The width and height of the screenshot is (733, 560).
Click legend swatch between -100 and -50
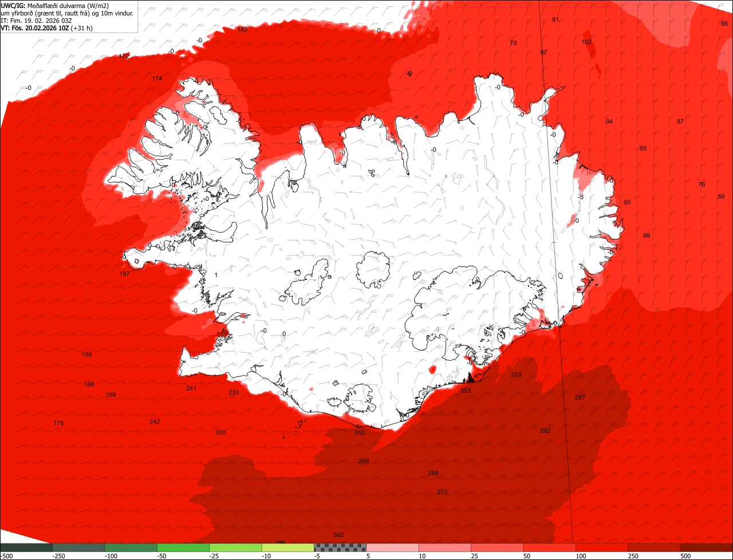(131, 547)
